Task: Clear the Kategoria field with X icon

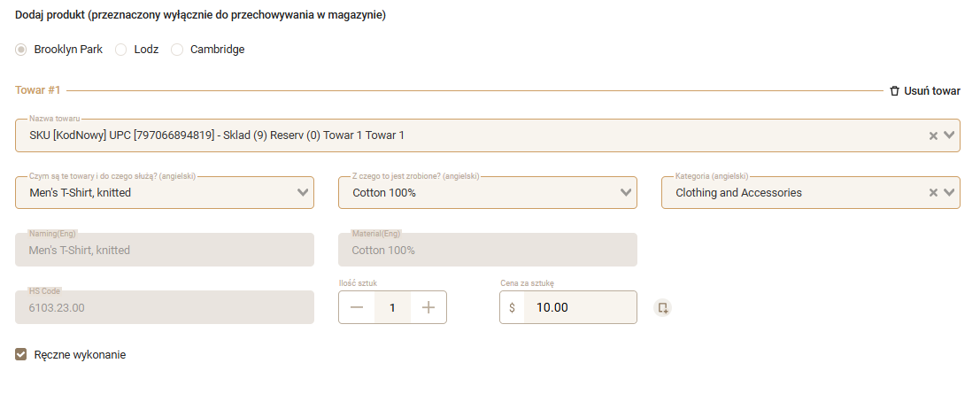Action: point(933,192)
